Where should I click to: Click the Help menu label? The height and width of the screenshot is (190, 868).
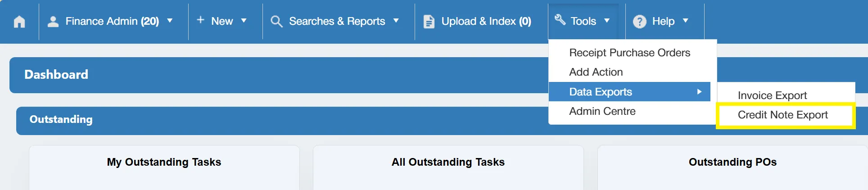(663, 21)
